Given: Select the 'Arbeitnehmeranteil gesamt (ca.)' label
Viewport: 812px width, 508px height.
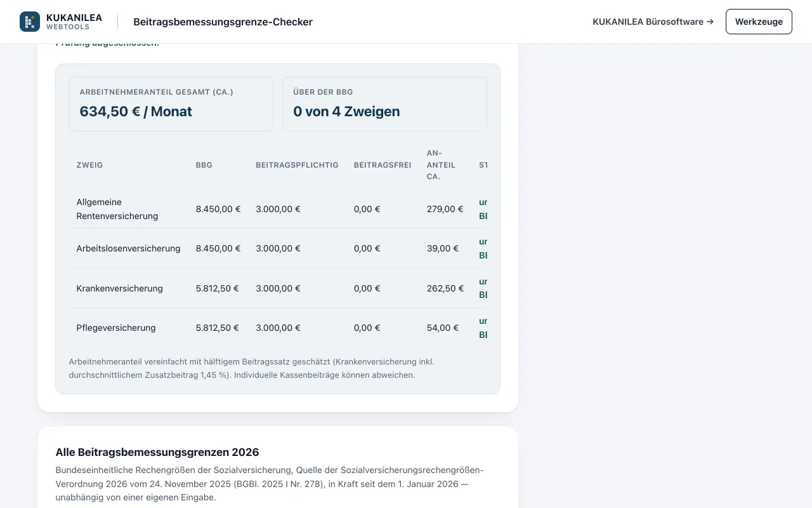Looking at the screenshot, I should pos(157,92).
